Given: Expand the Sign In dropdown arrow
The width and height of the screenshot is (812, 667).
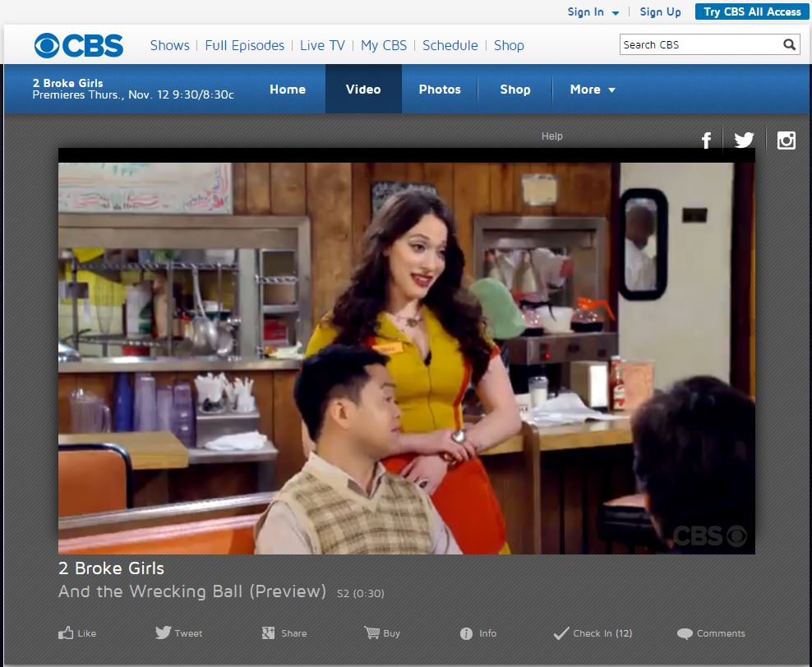Looking at the screenshot, I should pyautogui.click(x=616, y=13).
